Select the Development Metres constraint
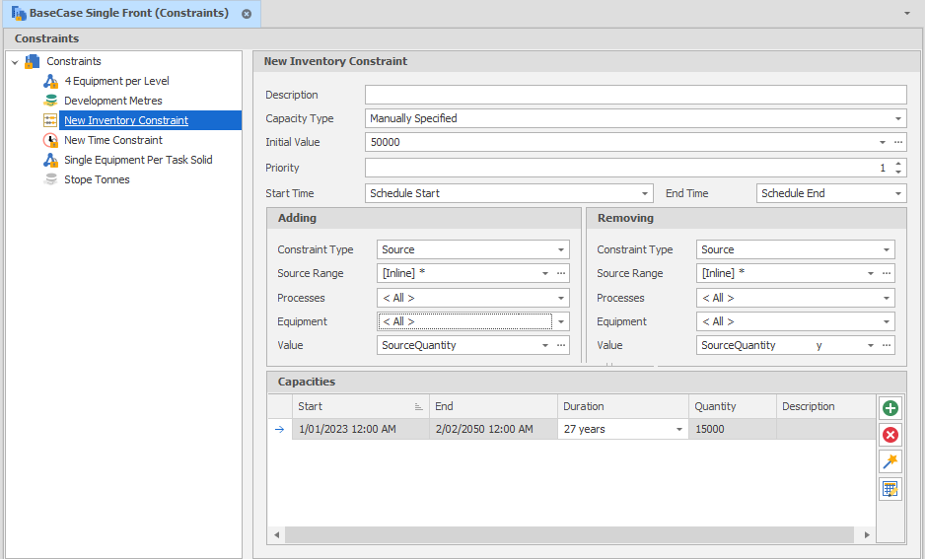This screenshot has width=926, height=560. (112, 101)
